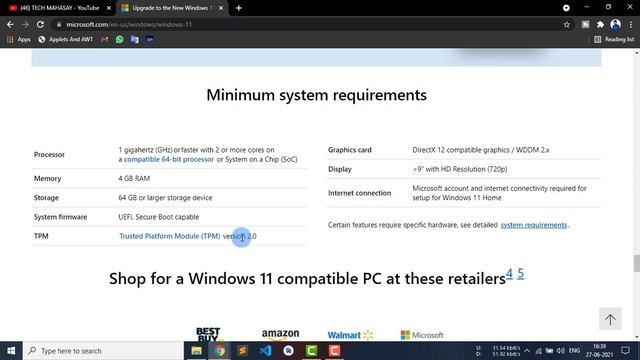Image resolution: width=640 pixels, height=360 pixels.
Task: Close the Upgrade to the New Windows tab
Action: [221, 8]
